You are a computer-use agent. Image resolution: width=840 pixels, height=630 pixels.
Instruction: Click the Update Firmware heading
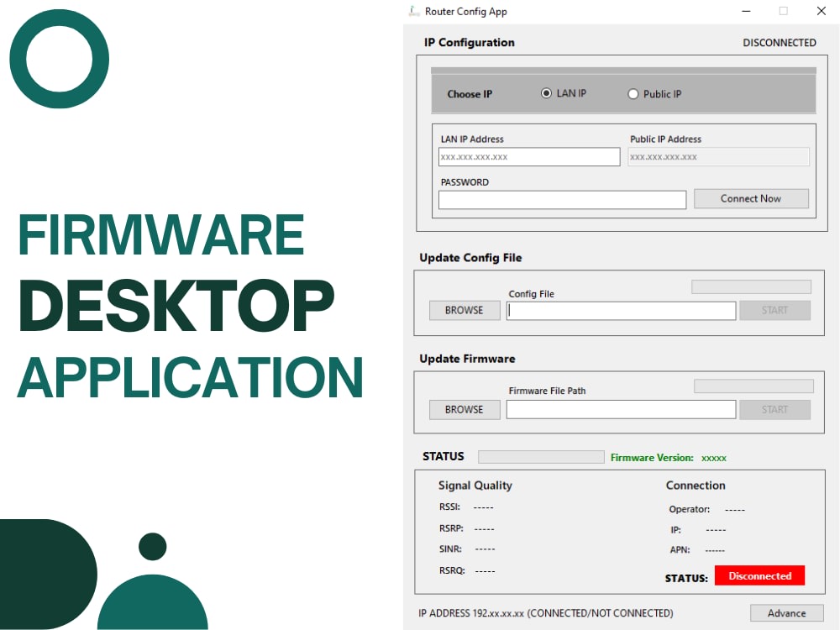pos(467,359)
